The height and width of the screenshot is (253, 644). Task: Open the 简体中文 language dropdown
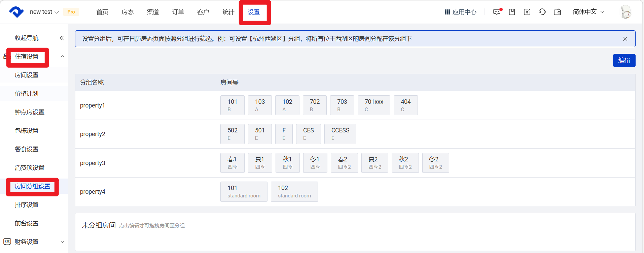(588, 12)
